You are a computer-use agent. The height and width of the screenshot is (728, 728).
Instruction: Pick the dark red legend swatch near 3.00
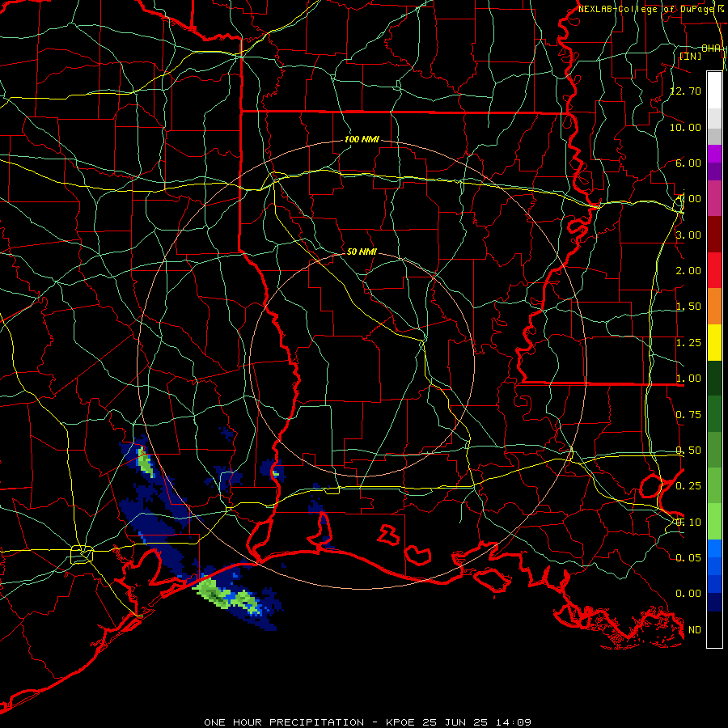(714, 235)
